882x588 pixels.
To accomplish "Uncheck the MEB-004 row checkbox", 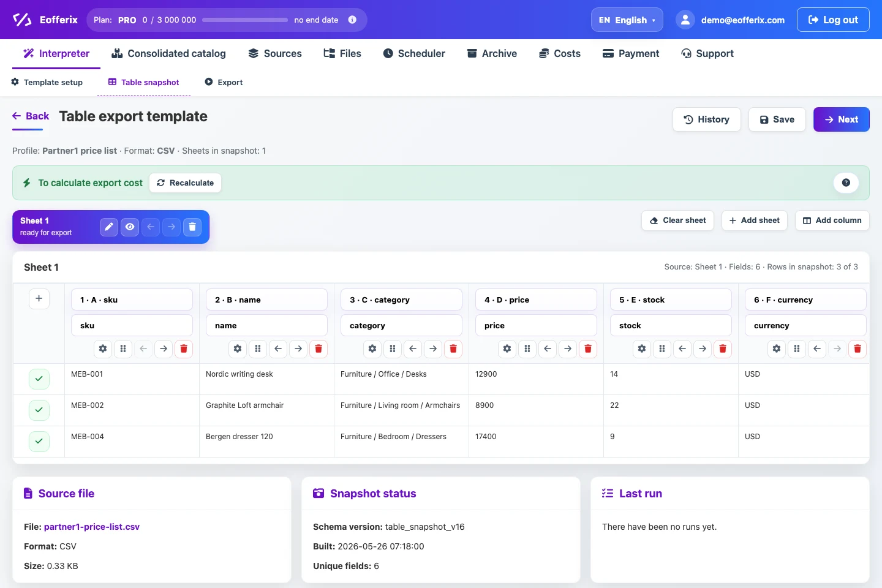I will (x=39, y=441).
